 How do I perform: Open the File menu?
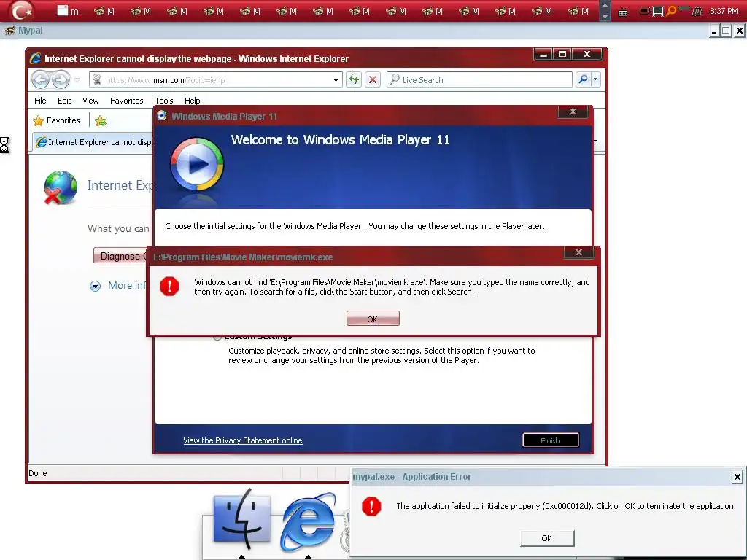[x=40, y=101]
